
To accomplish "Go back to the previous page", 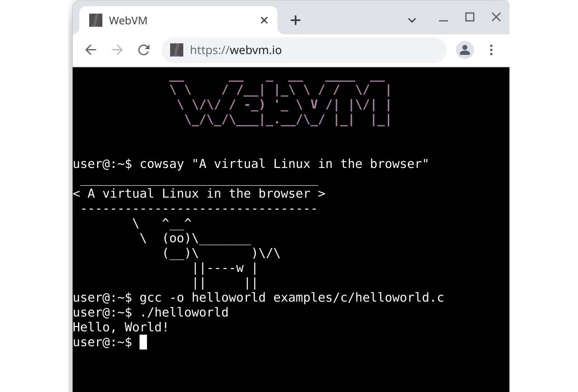I will coord(90,50).
